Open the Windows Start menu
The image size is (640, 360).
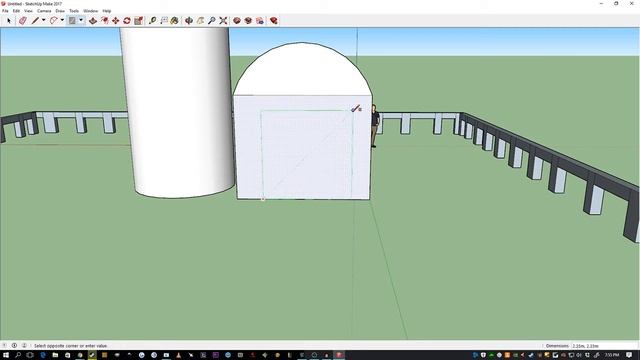[x=6, y=355]
